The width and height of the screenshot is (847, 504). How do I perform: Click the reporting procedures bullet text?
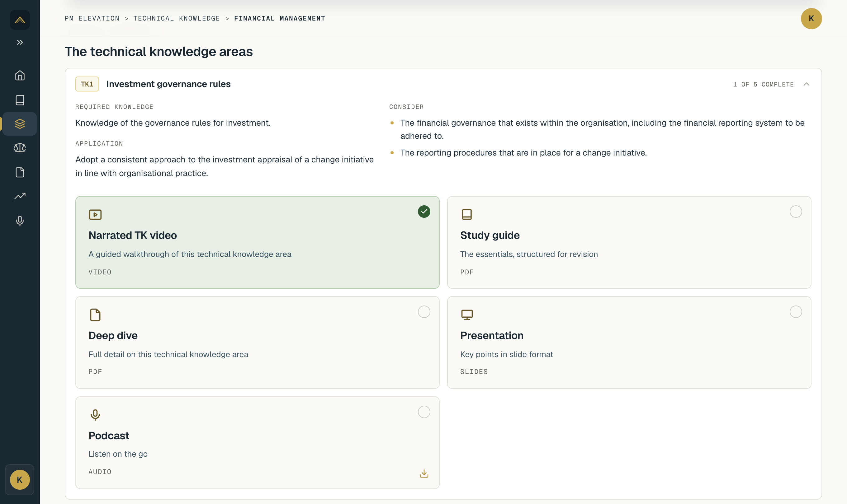[x=523, y=152]
